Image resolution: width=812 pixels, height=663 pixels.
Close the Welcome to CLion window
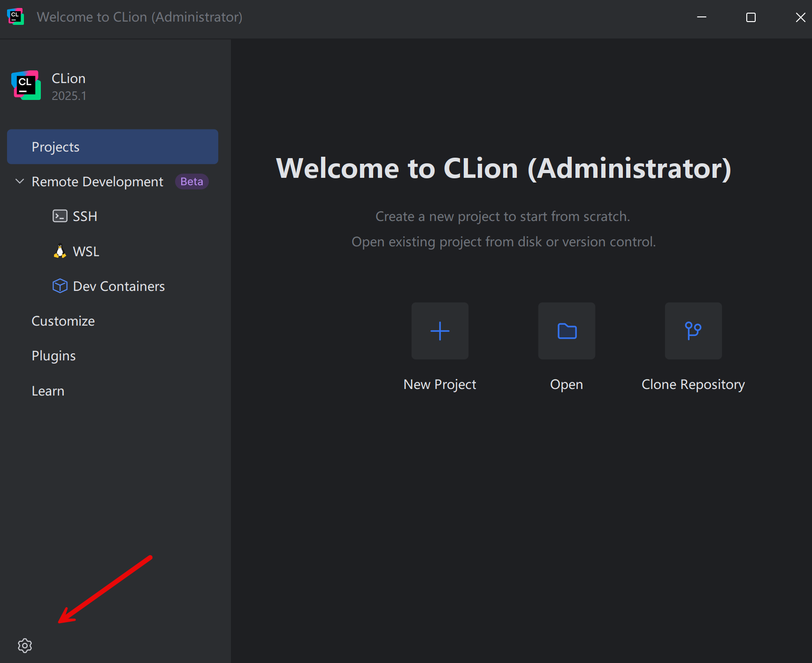[x=800, y=17]
